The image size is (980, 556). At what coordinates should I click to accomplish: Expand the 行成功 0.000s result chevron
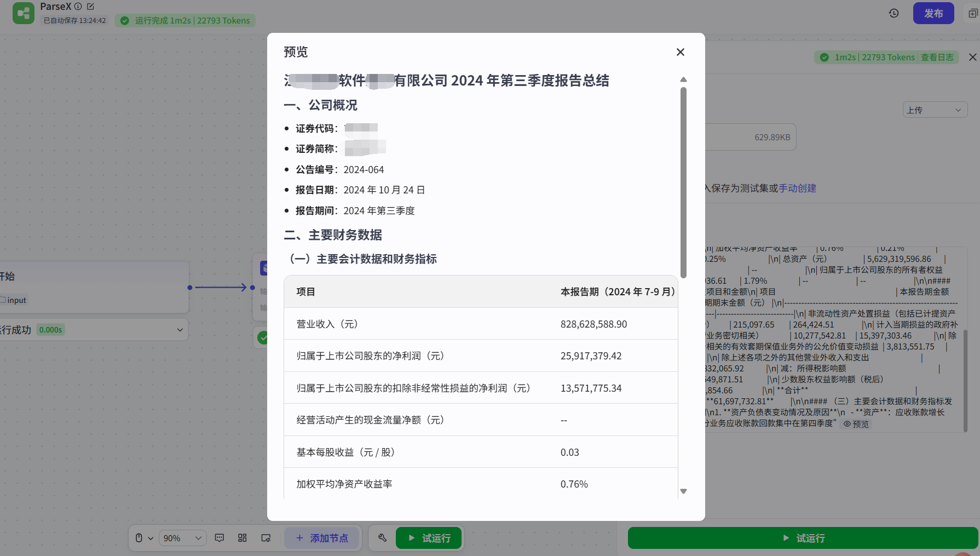(180, 330)
